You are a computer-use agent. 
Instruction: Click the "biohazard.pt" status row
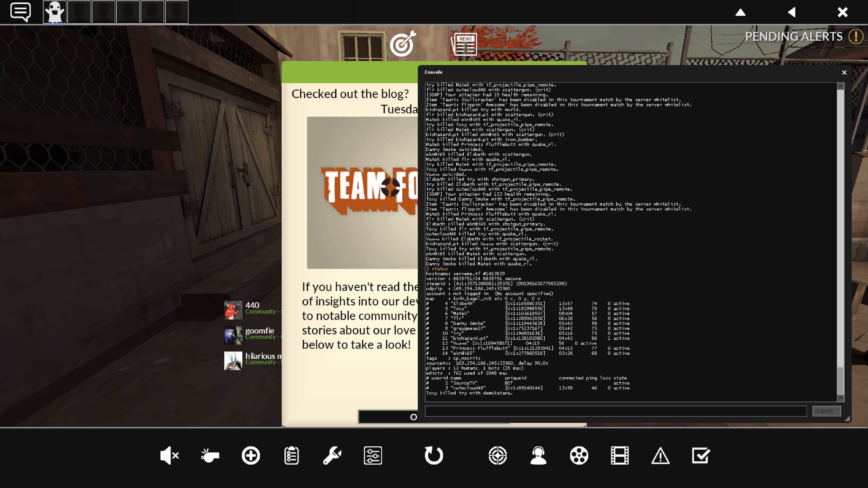pos(528,338)
